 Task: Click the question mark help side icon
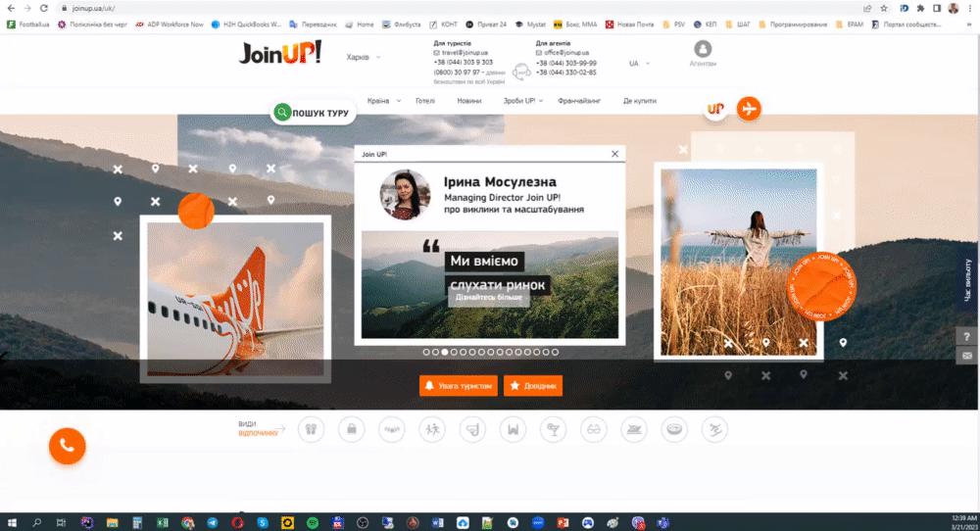[967, 336]
